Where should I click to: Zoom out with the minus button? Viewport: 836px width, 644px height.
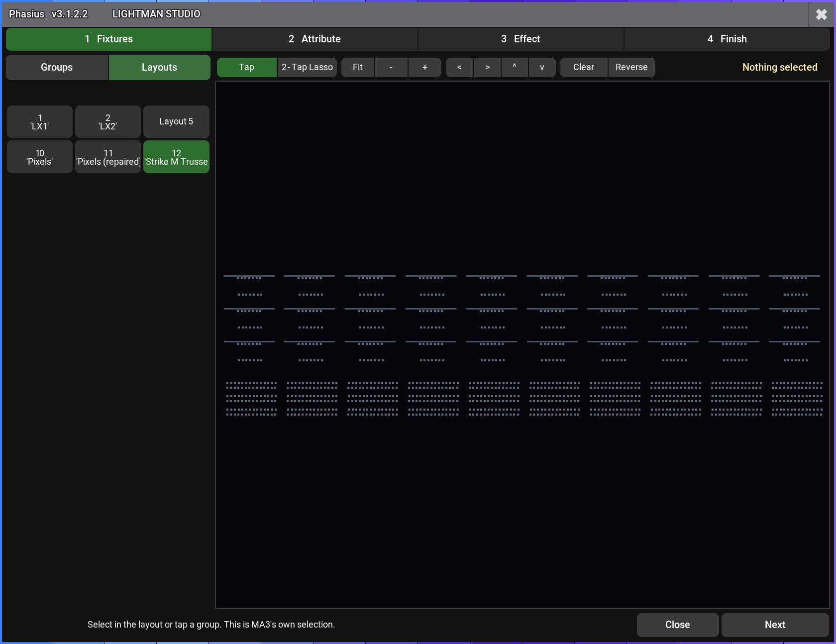391,67
